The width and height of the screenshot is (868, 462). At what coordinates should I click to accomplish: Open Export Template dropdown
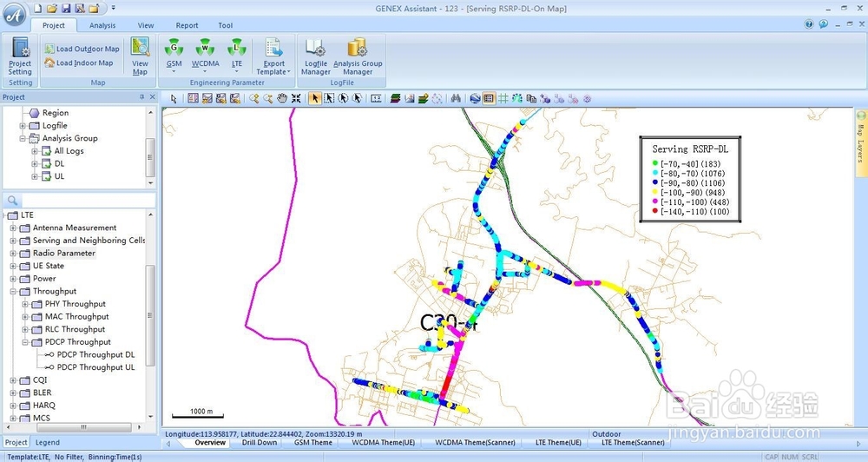click(273, 56)
